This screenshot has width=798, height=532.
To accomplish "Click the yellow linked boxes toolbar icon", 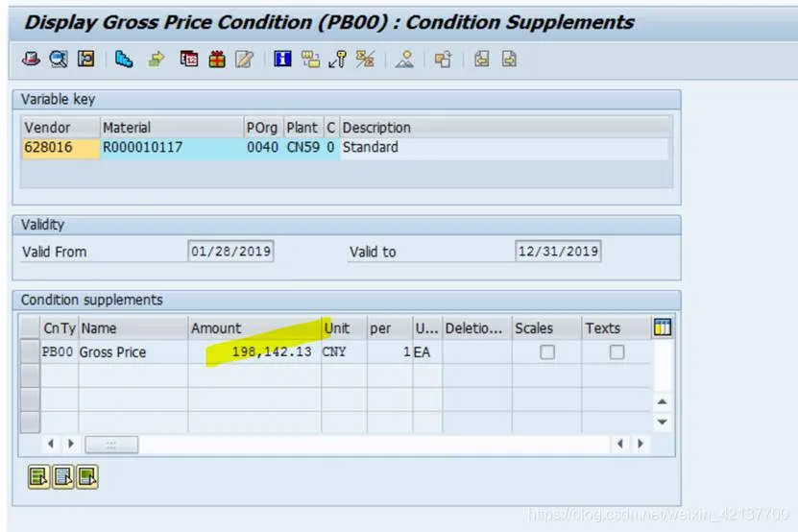I will (310, 59).
